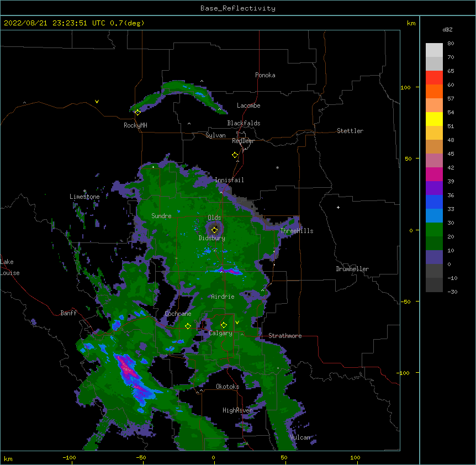Image resolution: width=476 pixels, height=465 pixels.
Task: Pick the bright yellow 51-54 dBZ swatch
Action: tap(434, 119)
